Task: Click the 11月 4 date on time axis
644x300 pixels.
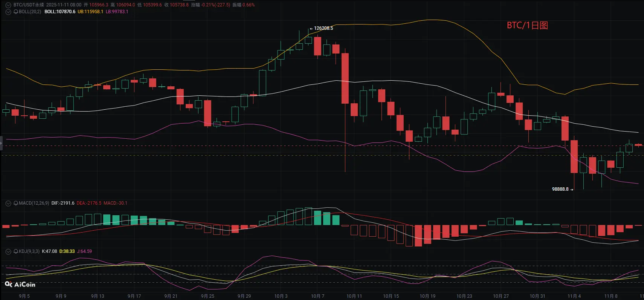Action: coord(574,296)
